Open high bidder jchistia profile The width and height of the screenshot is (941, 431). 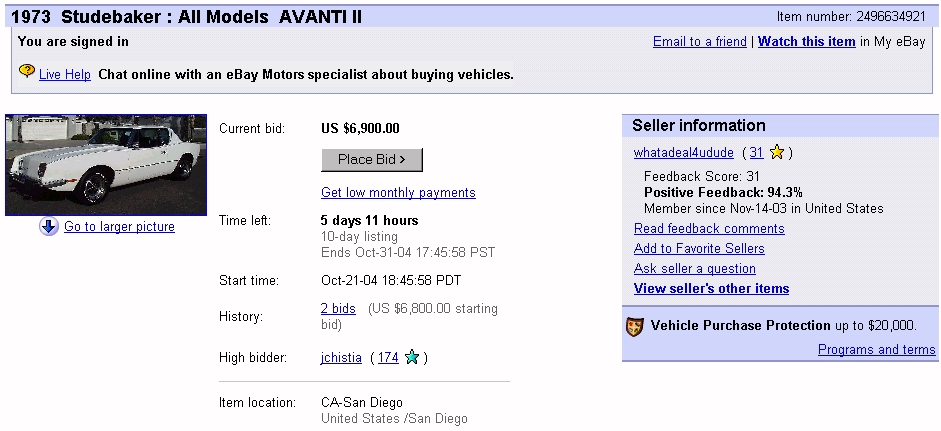(341, 358)
